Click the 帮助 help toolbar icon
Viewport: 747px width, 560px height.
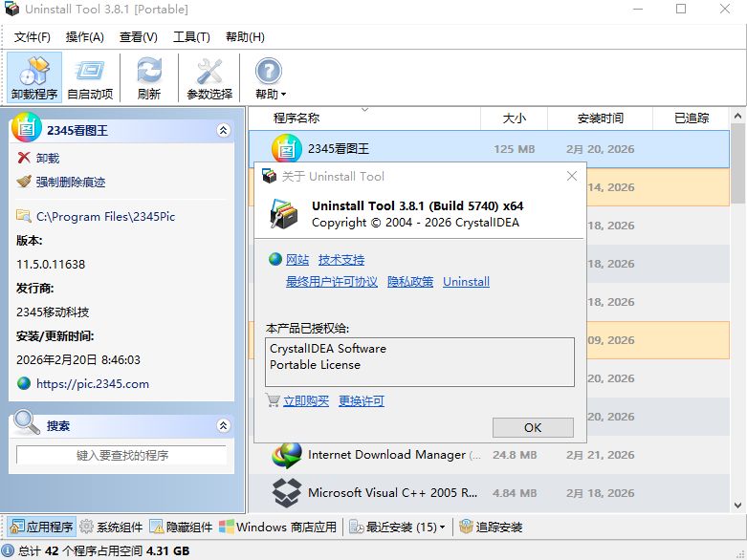point(269,77)
